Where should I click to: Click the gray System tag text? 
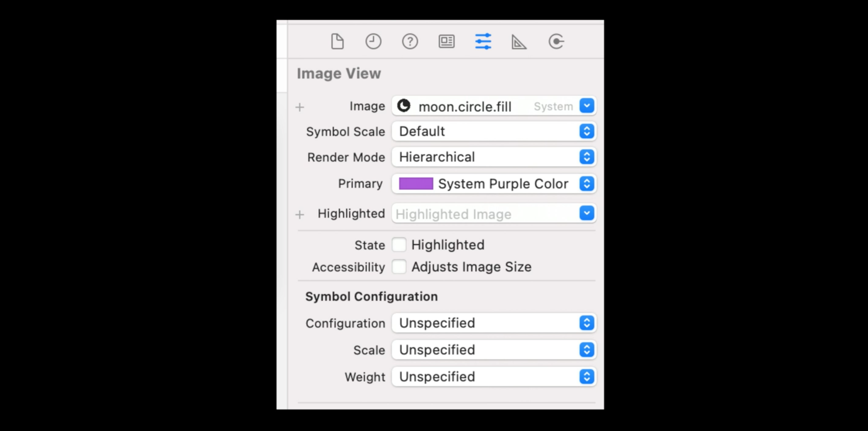point(553,106)
